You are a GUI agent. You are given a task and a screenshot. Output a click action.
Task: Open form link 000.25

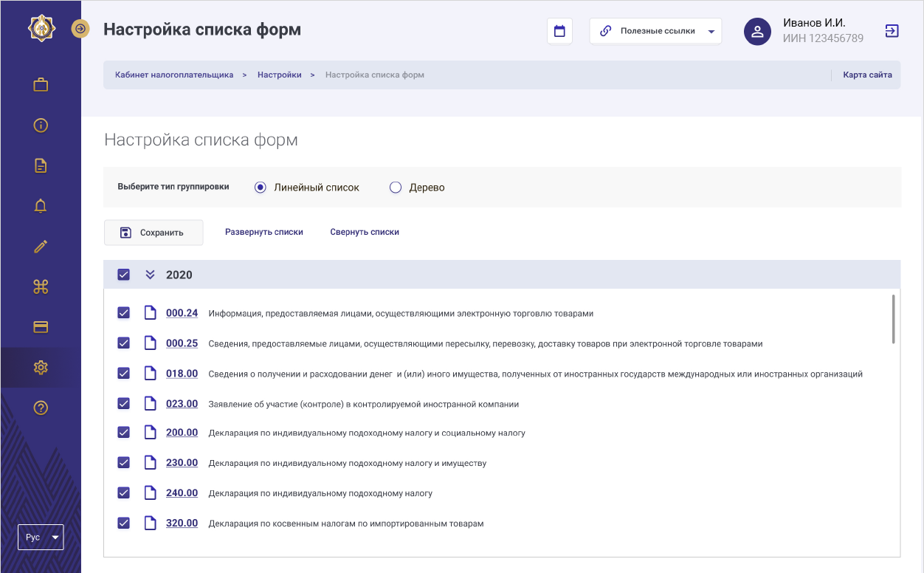[x=182, y=343]
